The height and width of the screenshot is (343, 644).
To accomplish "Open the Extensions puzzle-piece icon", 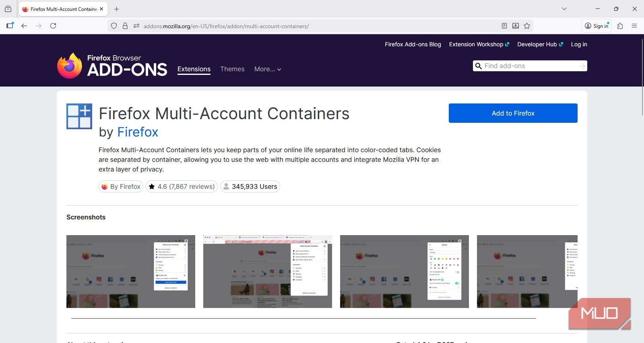I will [620, 26].
